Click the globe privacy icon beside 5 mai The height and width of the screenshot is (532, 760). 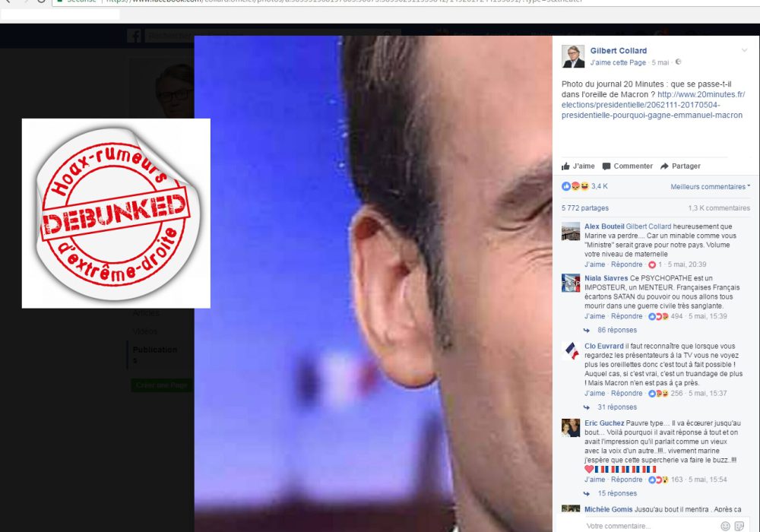[678, 62]
